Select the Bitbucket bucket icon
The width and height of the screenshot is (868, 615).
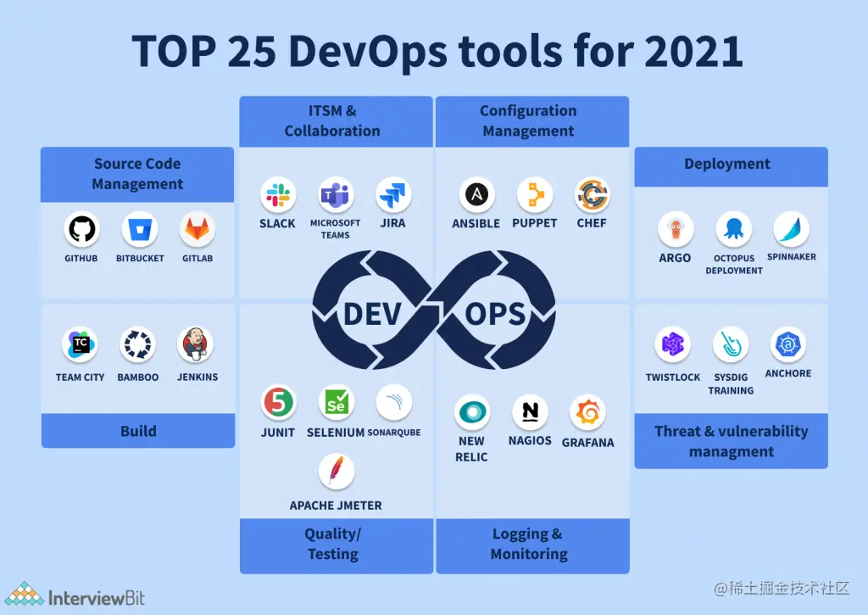[x=140, y=229]
